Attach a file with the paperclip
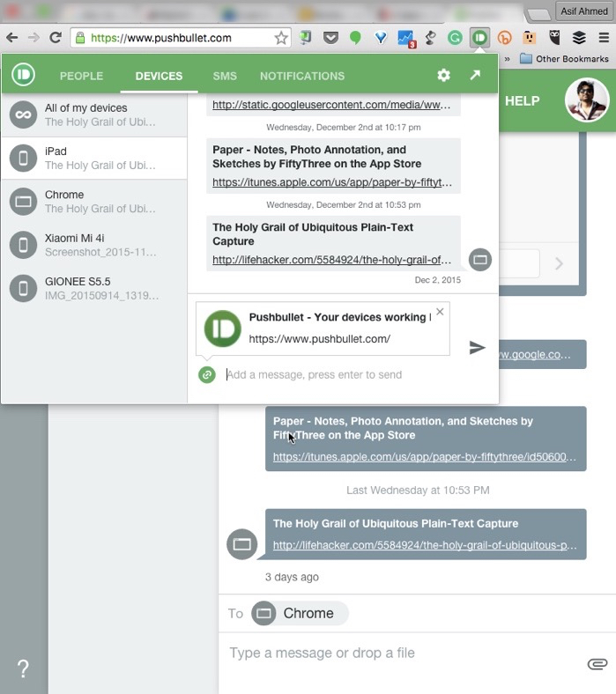 (597, 664)
